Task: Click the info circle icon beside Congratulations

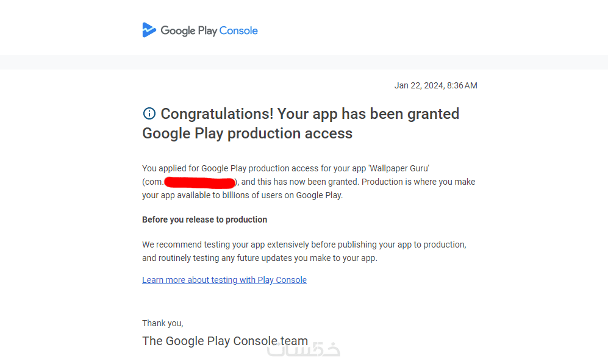Action: 149,113
